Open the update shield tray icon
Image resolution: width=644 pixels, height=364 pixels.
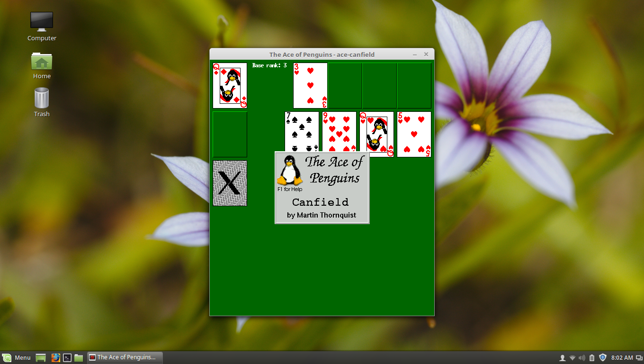[603, 358]
